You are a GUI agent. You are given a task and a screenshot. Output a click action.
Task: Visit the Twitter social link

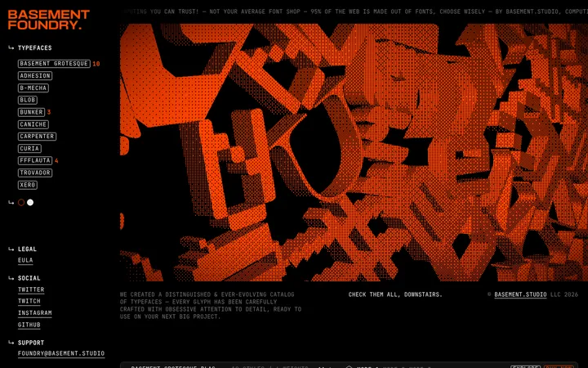(x=31, y=289)
